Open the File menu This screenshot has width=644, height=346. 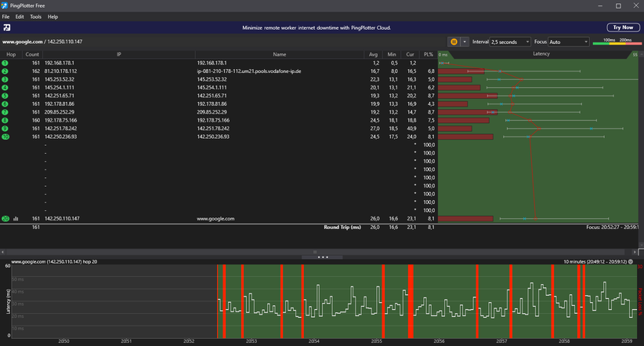click(x=6, y=16)
